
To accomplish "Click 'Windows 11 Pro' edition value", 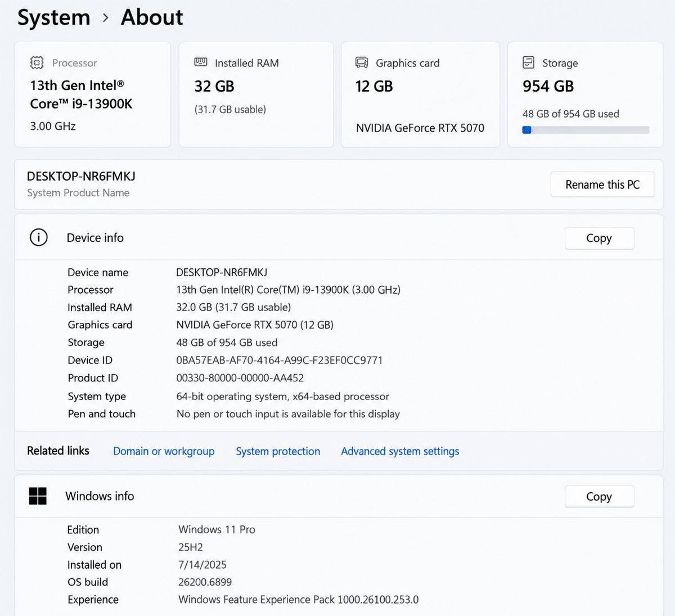I will 217,529.
